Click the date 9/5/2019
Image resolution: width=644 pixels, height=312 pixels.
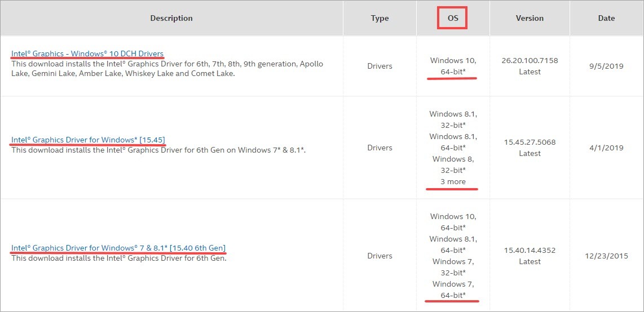point(606,66)
